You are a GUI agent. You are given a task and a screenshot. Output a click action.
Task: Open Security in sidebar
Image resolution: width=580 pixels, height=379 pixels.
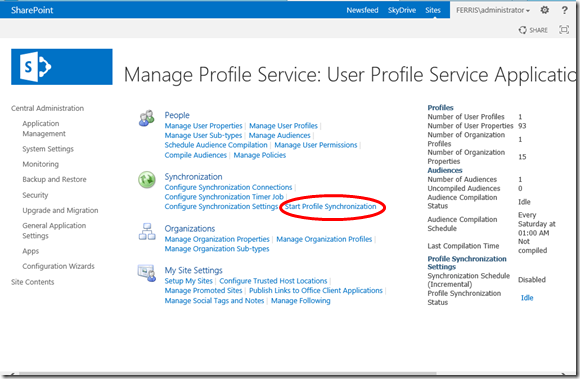point(35,195)
